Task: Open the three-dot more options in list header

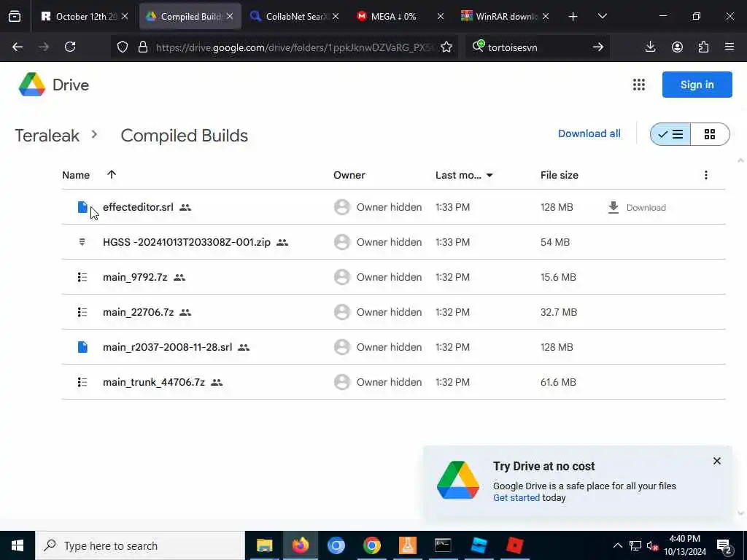Action: (x=706, y=175)
